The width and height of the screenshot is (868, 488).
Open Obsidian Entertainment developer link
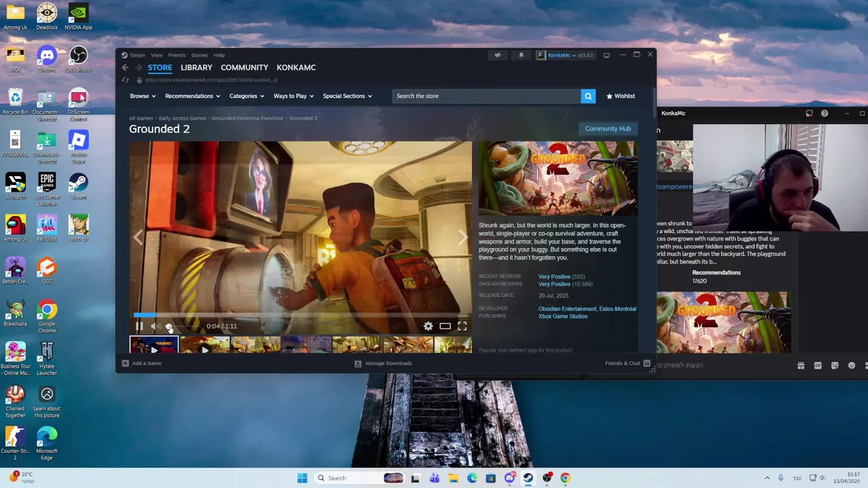click(x=567, y=309)
